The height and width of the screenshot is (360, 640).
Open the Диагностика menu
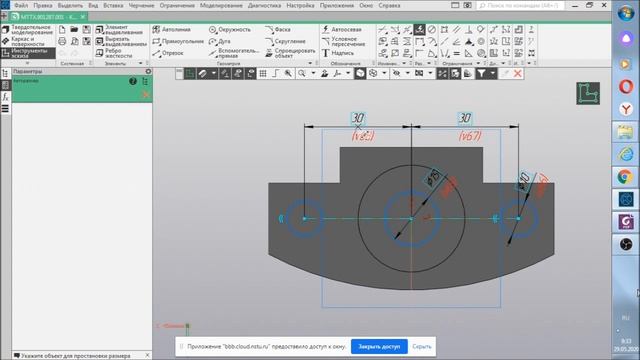pos(264,6)
